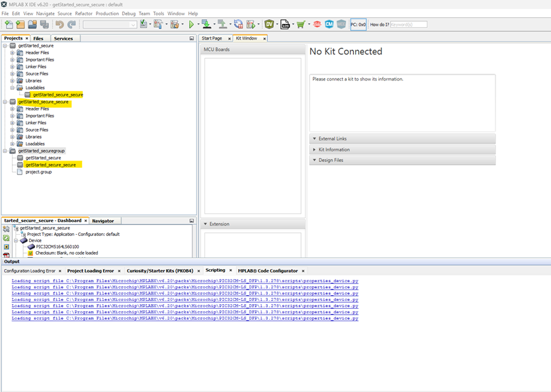Click the Debug Project icon

point(251,24)
